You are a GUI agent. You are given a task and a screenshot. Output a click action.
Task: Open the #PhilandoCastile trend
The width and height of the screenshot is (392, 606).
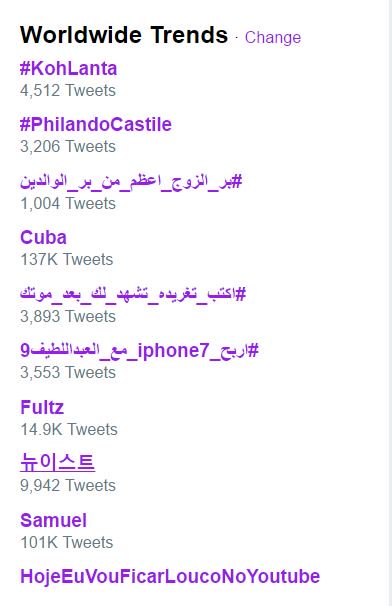96,124
